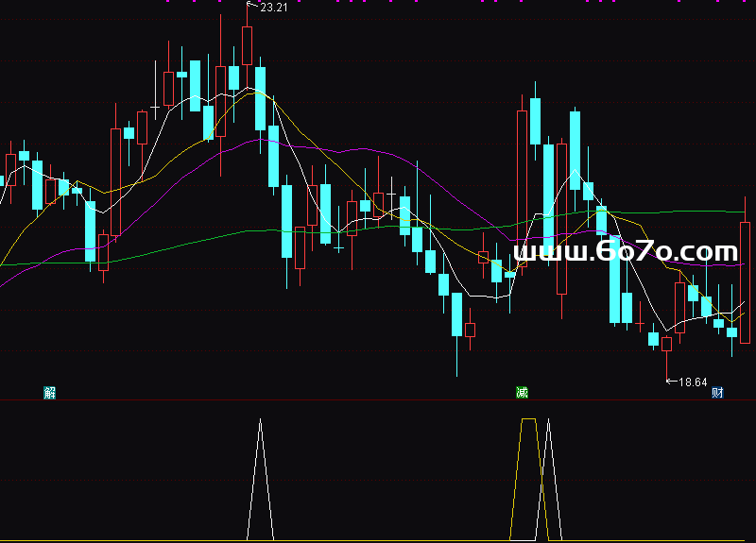Select the red candle at the 23.21 peak
The width and height of the screenshot is (756, 543).
pos(248,45)
